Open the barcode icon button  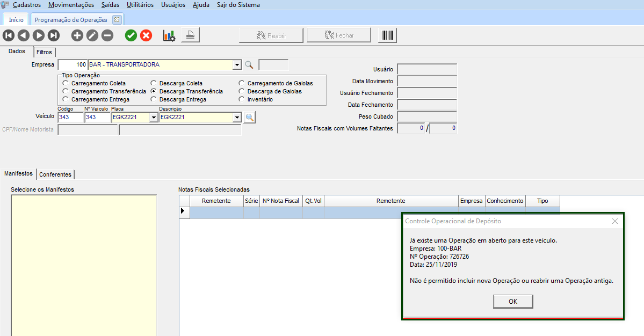point(388,35)
